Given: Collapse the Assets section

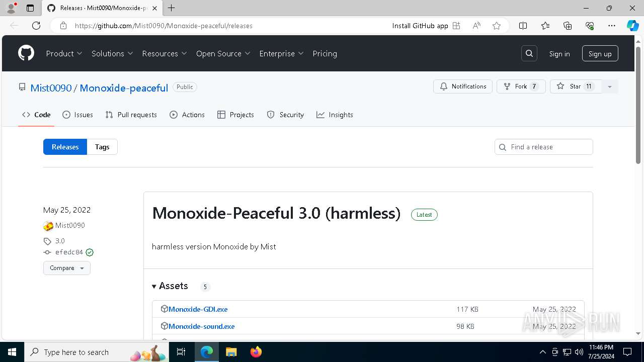Looking at the screenshot, I should pyautogui.click(x=170, y=286).
